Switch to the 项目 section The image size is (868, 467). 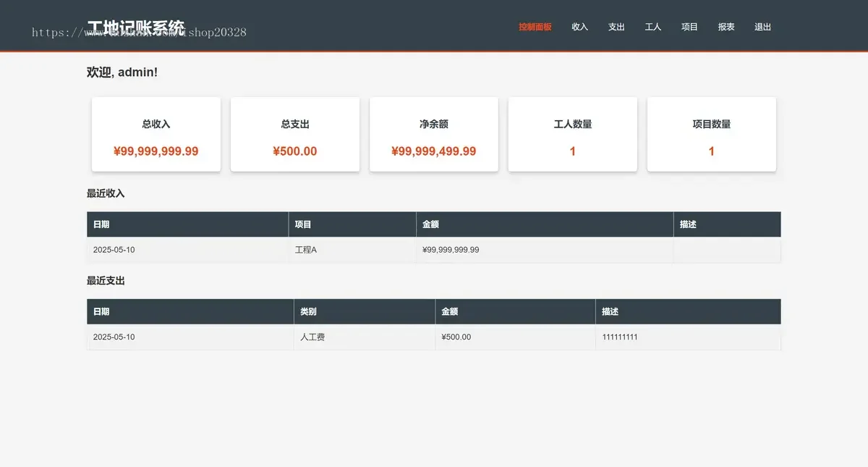[x=689, y=27]
